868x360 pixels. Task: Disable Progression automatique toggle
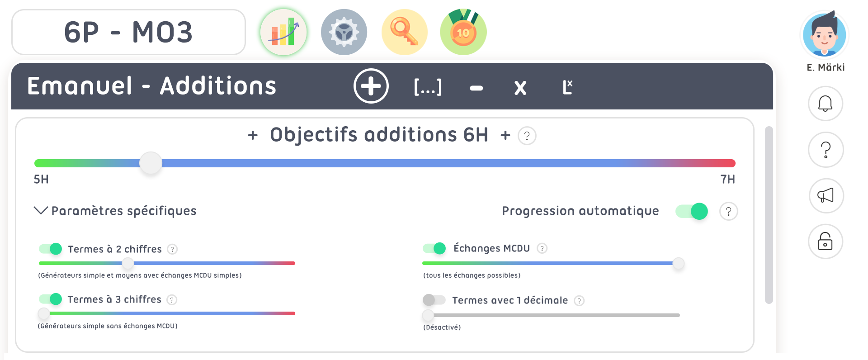[x=692, y=211]
